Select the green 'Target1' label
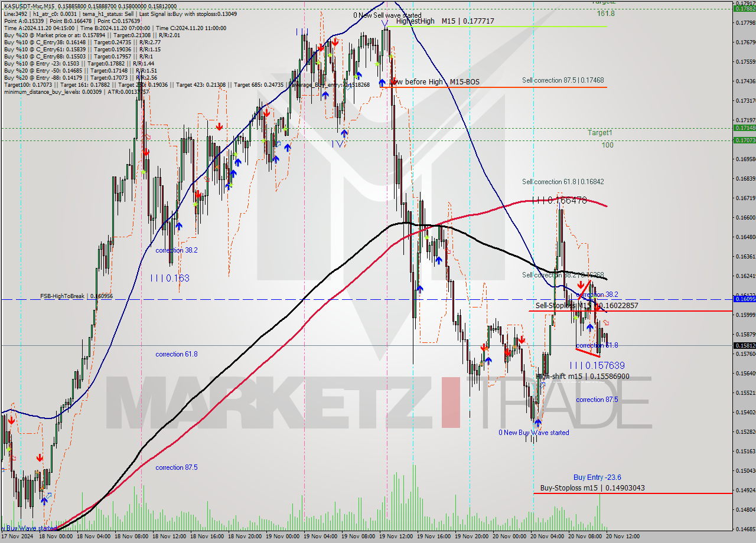The height and width of the screenshot is (543, 756). (599, 133)
